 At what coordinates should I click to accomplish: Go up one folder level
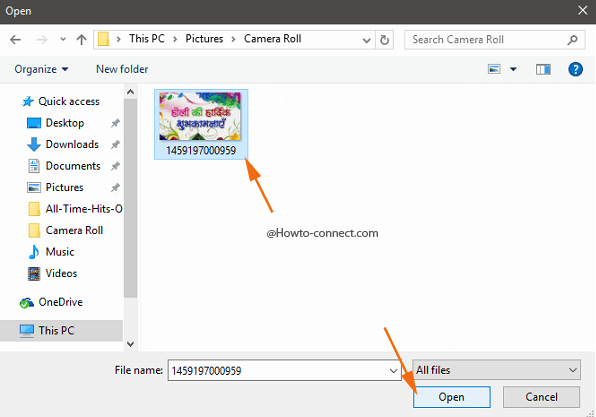81,40
